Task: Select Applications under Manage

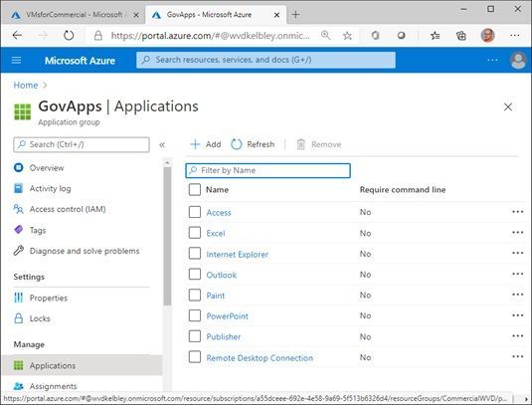Action: coord(82,365)
